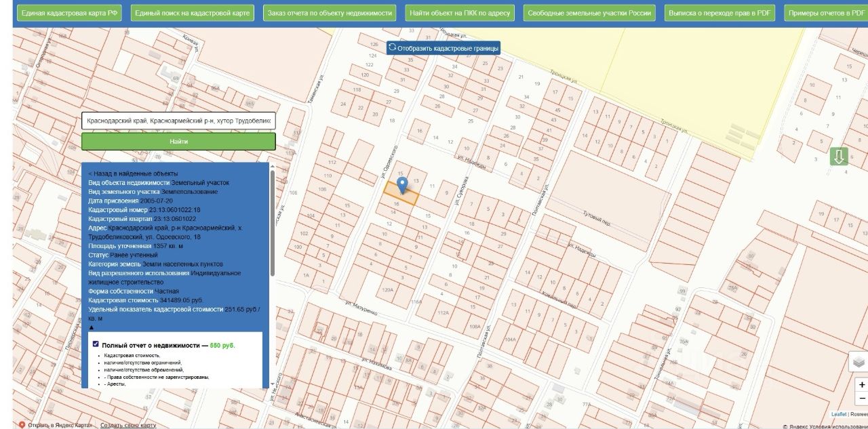Click the info panel vertical scrollbar
This screenshot has width=868, height=429.
273,224
